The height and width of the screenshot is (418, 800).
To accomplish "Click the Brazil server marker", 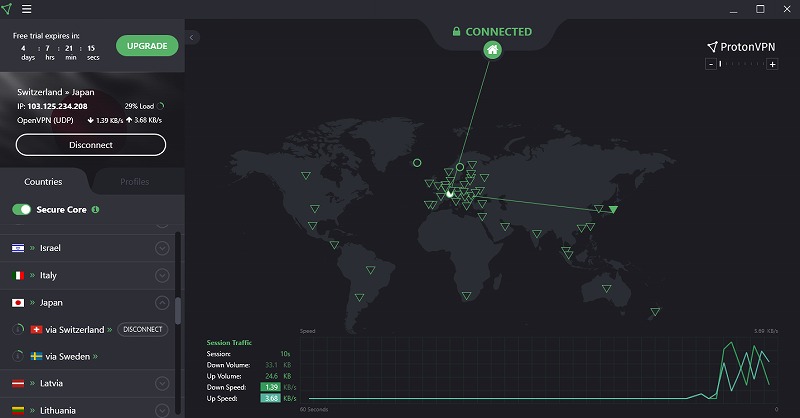I will coord(370,270).
